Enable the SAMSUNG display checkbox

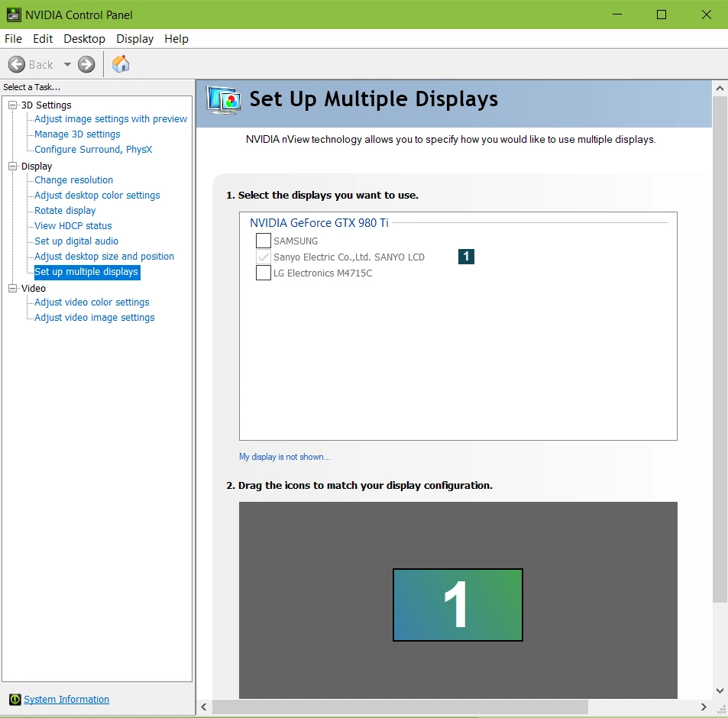tap(264, 241)
